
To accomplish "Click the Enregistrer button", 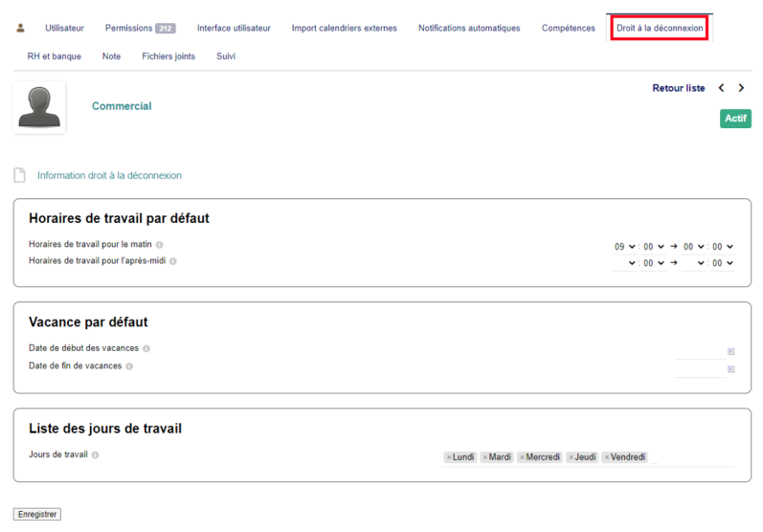I will tap(37, 514).
